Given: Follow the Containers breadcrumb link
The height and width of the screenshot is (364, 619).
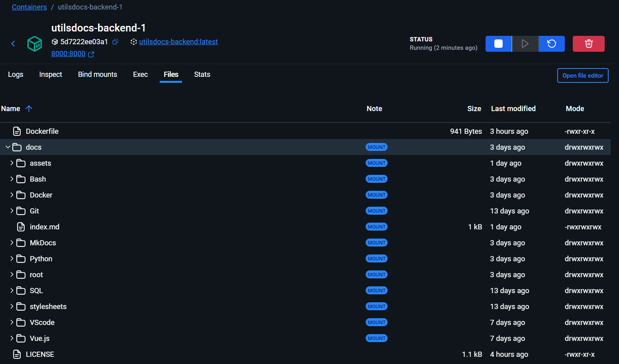Looking at the screenshot, I should tap(29, 7).
